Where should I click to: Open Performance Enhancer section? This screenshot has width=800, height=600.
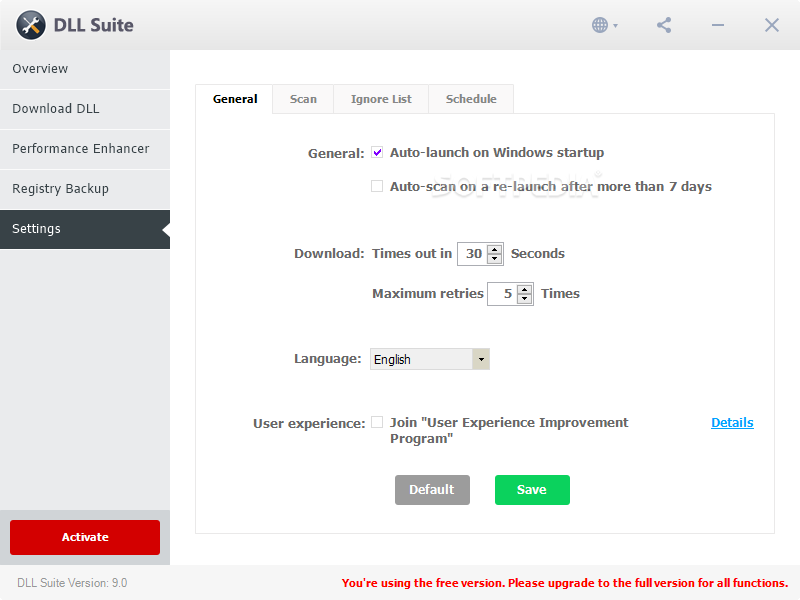85,148
